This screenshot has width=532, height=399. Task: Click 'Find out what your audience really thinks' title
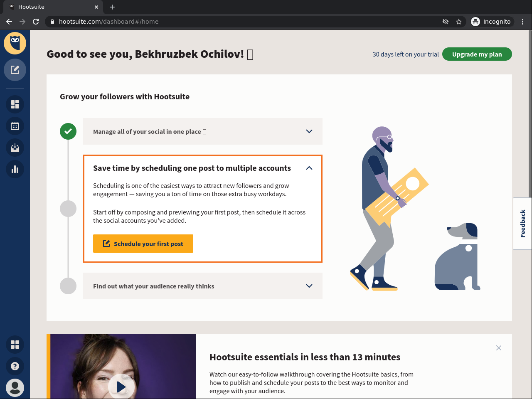(x=154, y=286)
